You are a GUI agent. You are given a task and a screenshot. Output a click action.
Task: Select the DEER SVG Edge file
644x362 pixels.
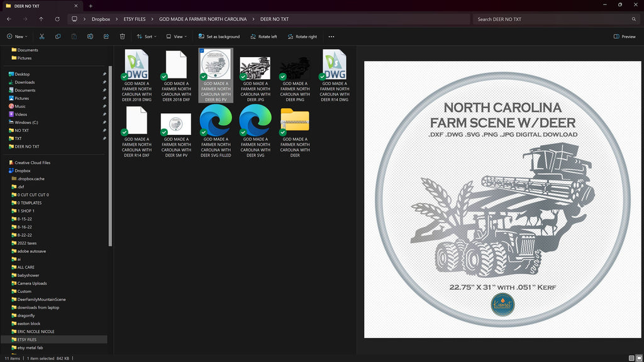tap(255, 131)
